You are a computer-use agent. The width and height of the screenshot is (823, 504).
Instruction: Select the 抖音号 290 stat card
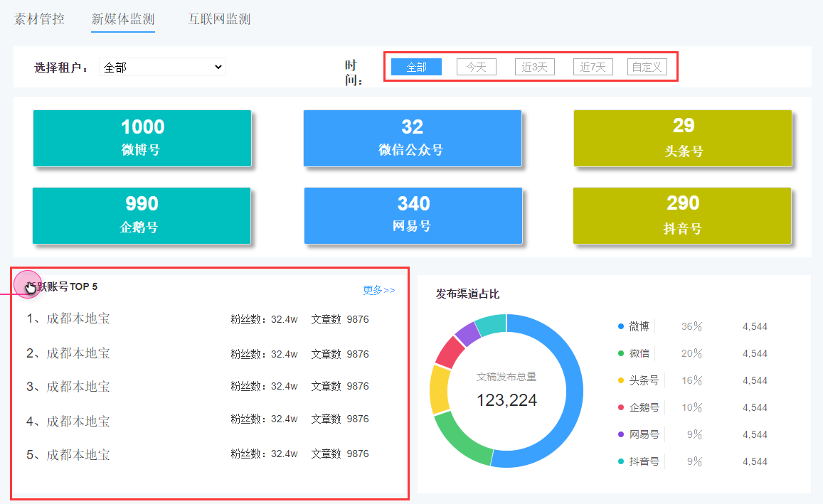(x=682, y=215)
